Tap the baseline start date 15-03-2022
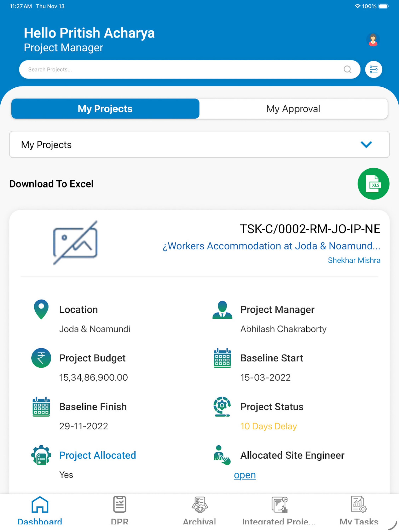 (266, 377)
